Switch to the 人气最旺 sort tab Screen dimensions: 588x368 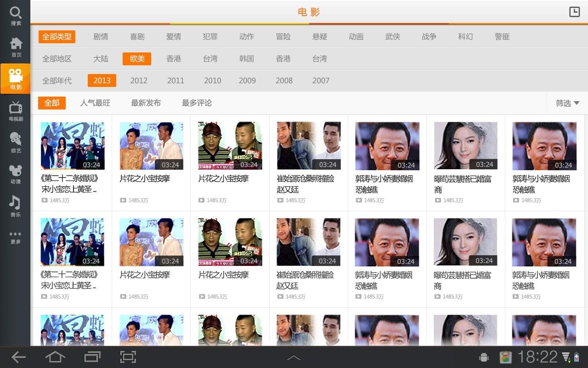95,103
